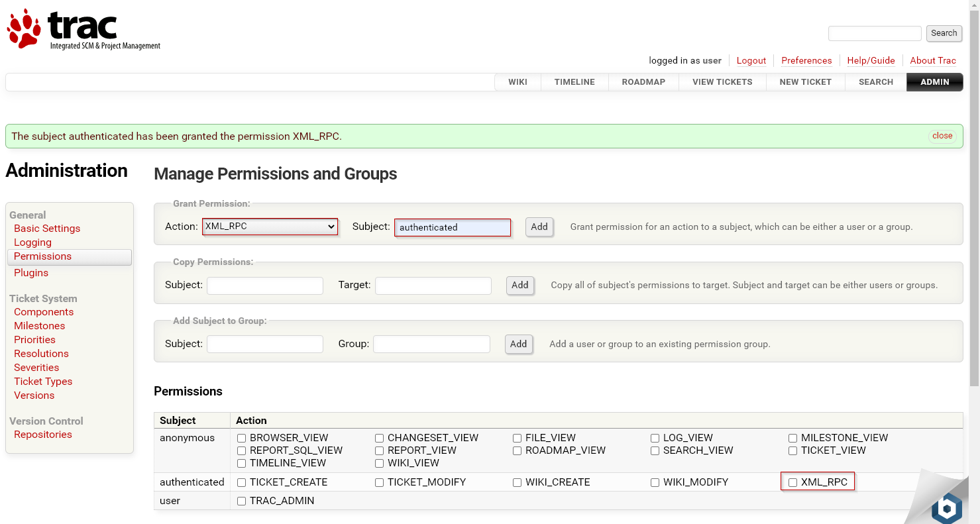Check WIKI_CREATE for authenticated
Screen dimensions: 980x524
(517, 482)
